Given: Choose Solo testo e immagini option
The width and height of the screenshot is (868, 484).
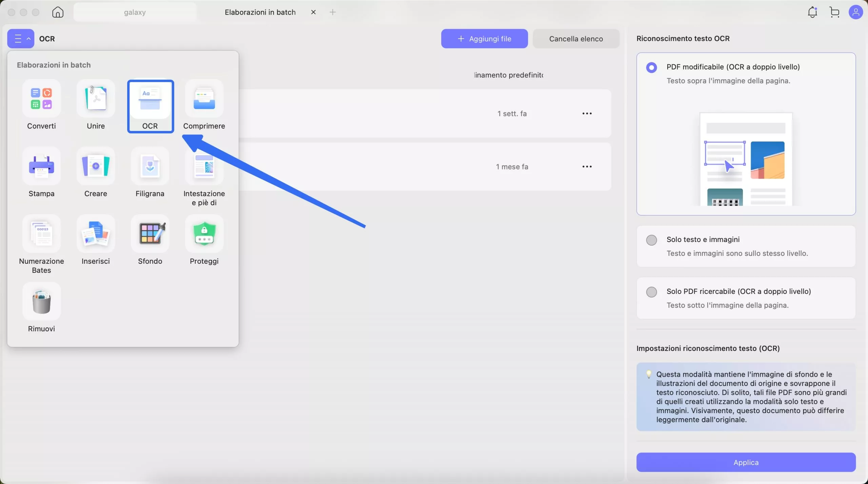Looking at the screenshot, I should click(651, 240).
